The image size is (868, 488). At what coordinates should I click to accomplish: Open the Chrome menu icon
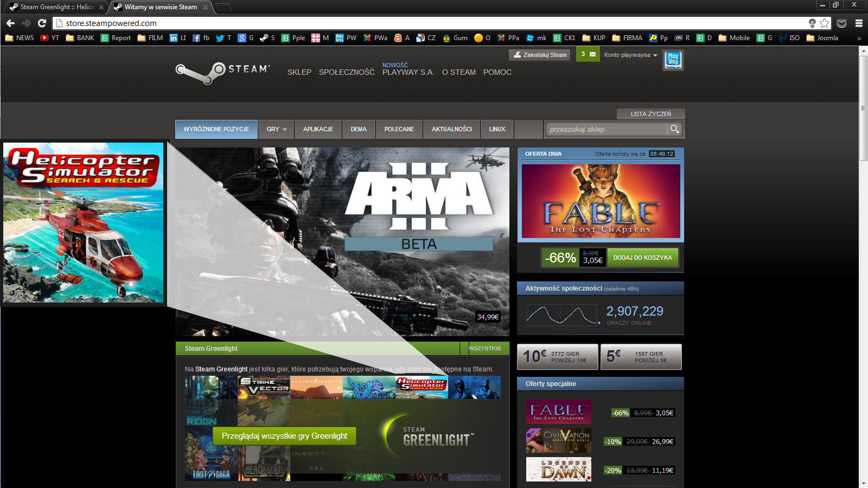(859, 23)
